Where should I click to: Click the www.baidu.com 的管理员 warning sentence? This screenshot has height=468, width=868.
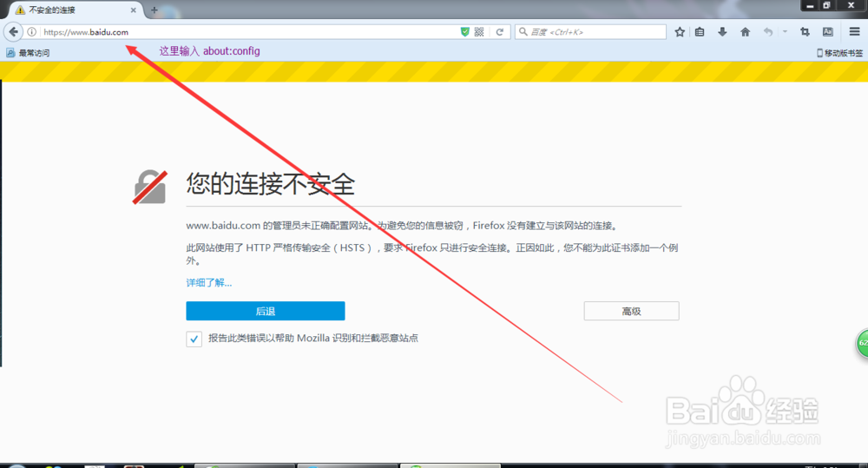401,226
